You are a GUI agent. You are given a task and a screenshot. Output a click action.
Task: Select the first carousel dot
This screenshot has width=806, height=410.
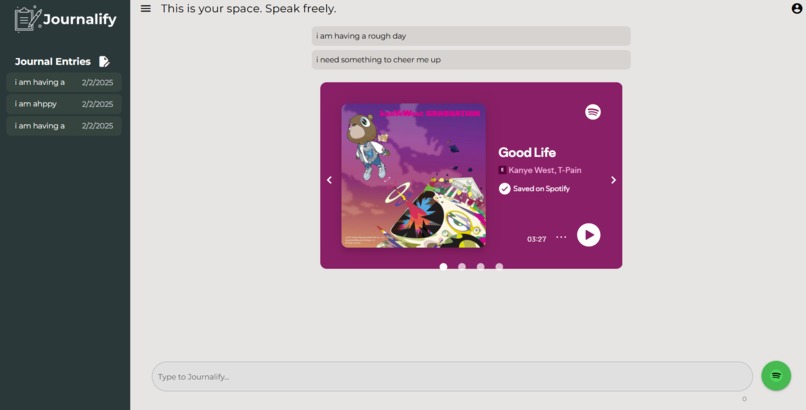444,266
